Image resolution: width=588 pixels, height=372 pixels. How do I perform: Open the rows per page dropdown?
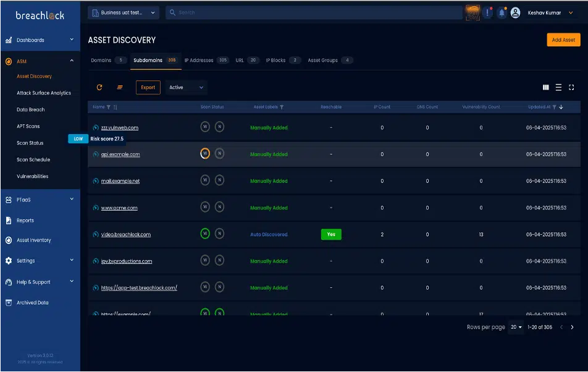point(516,328)
